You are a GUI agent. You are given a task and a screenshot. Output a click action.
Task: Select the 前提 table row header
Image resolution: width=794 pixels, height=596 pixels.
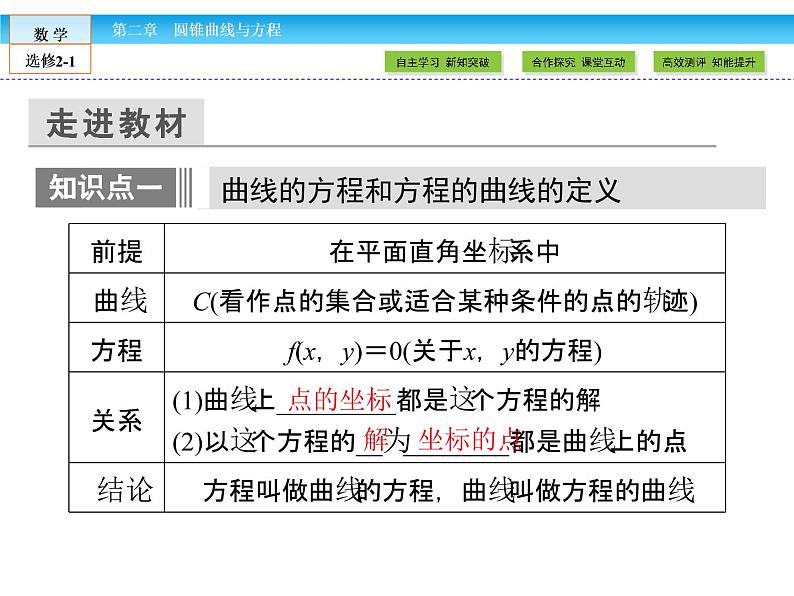pyautogui.click(x=117, y=251)
